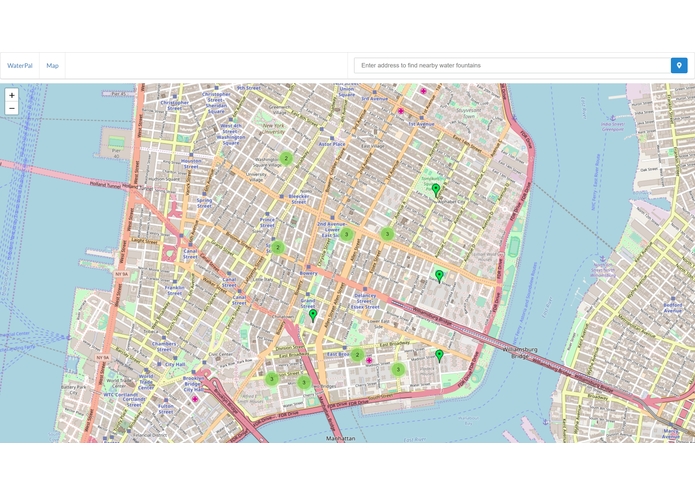Viewport: 695px width, 494px height.
Task: Click the pink hospital icon left of 1st Avenue label
Action: 401,111
